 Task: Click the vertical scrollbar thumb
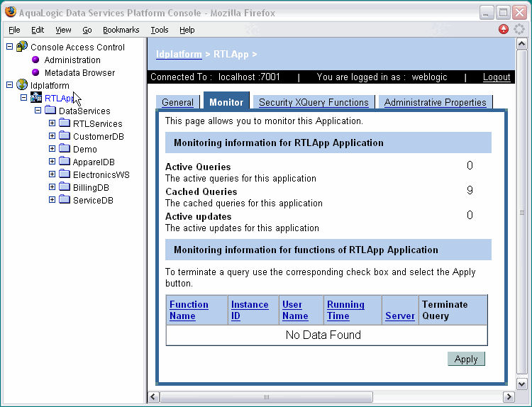pyautogui.click(x=521, y=213)
